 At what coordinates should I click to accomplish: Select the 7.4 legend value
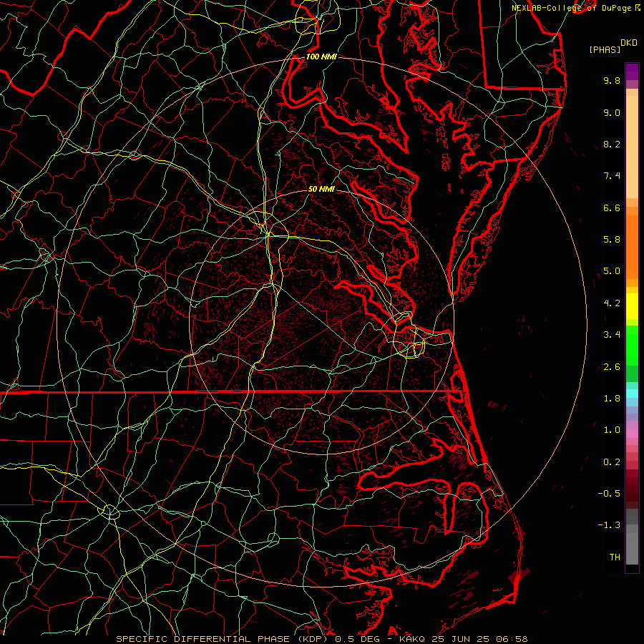(612, 176)
